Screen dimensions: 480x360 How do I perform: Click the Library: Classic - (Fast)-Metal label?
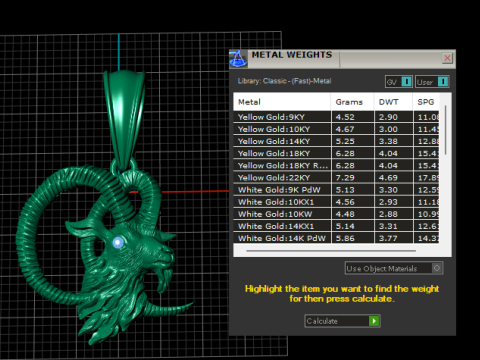pyautogui.click(x=284, y=81)
